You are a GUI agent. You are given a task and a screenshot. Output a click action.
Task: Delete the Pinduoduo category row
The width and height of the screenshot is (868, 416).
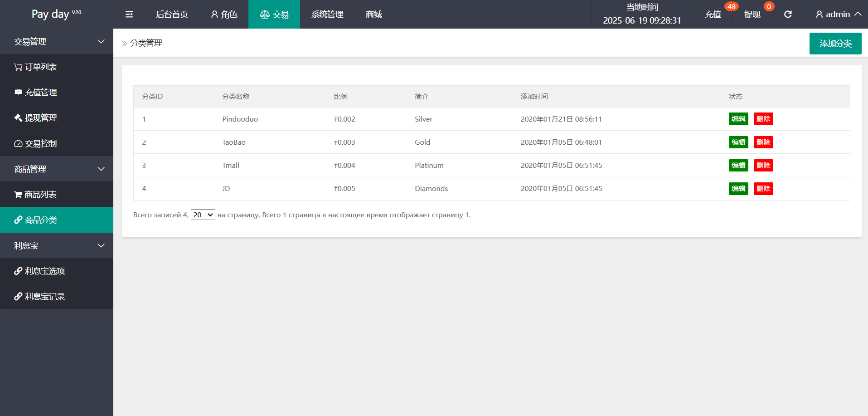[x=763, y=119]
